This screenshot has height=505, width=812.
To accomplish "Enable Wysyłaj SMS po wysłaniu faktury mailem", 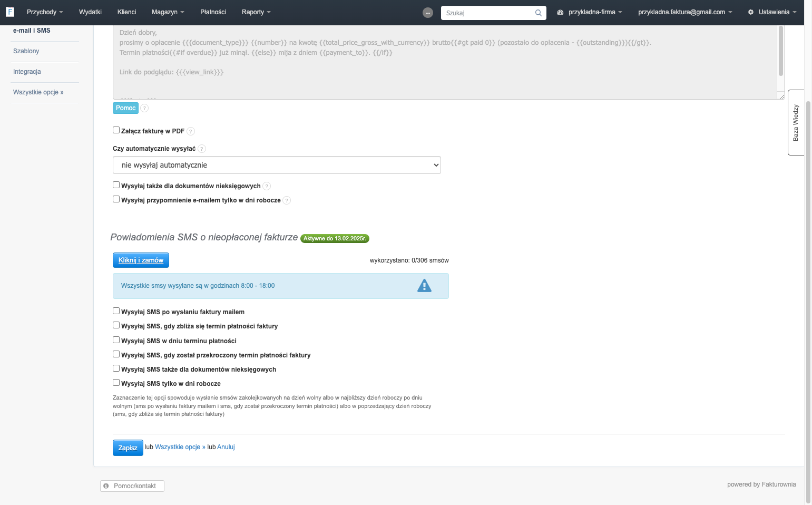I will [x=116, y=311].
